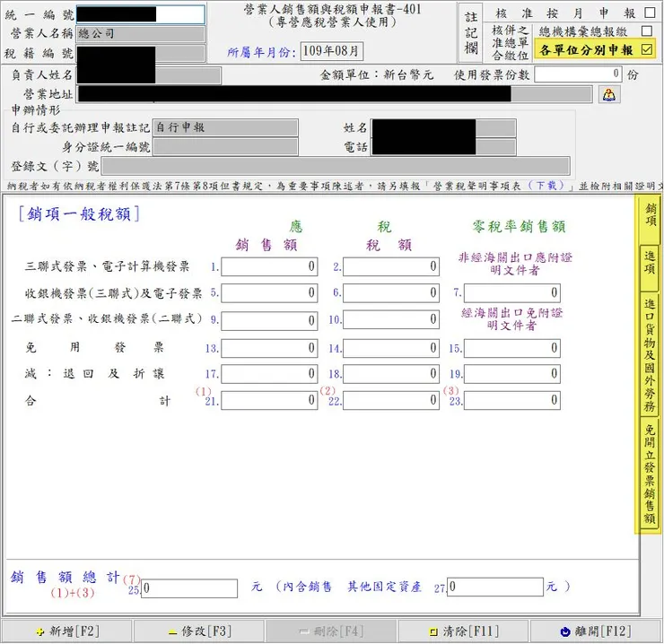Image resolution: width=664 pixels, height=644 pixels.
Task: Click the 所屬年月份 field showing 109年08月
Action: click(x=332, y=51)
